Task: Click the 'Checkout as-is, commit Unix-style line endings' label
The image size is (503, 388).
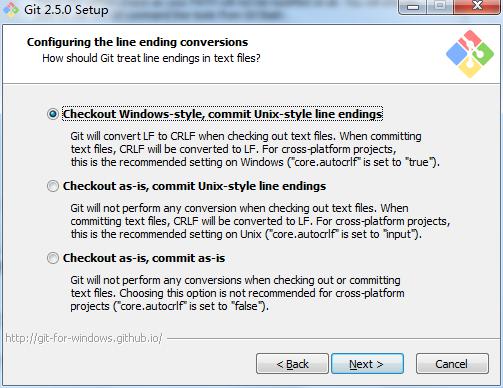Action: (x=194, y=186)
